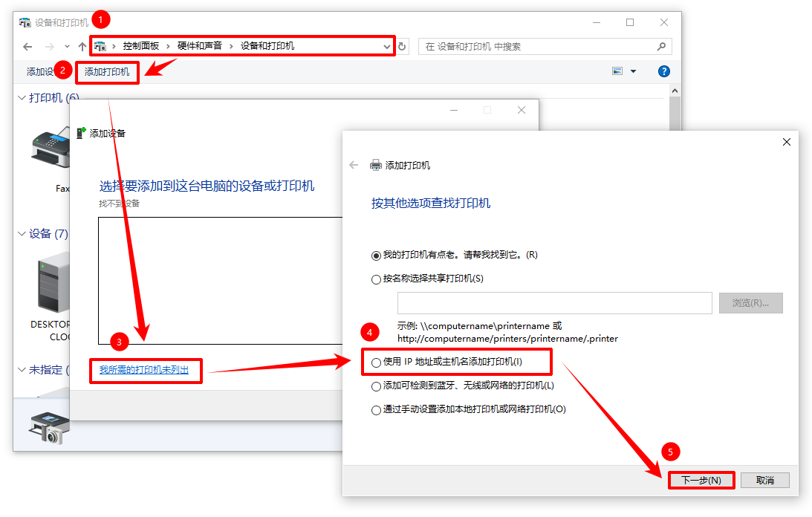Screen dimensions: 812x517
Task: Click the address bar control panel icon
Action: (x=100, y=46)
